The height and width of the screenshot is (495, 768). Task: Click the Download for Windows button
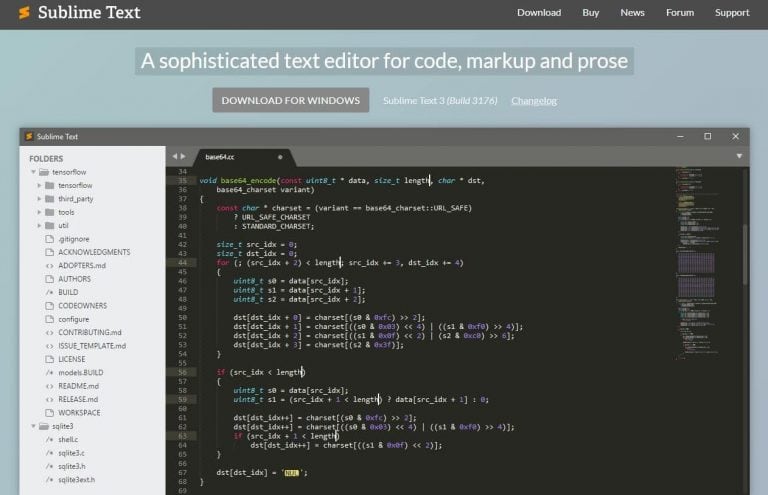290,100
